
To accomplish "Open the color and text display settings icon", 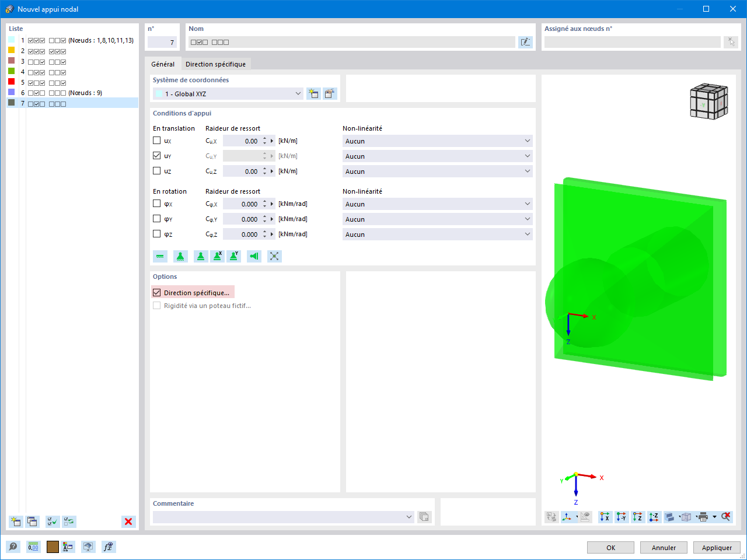I will (68, 547).
